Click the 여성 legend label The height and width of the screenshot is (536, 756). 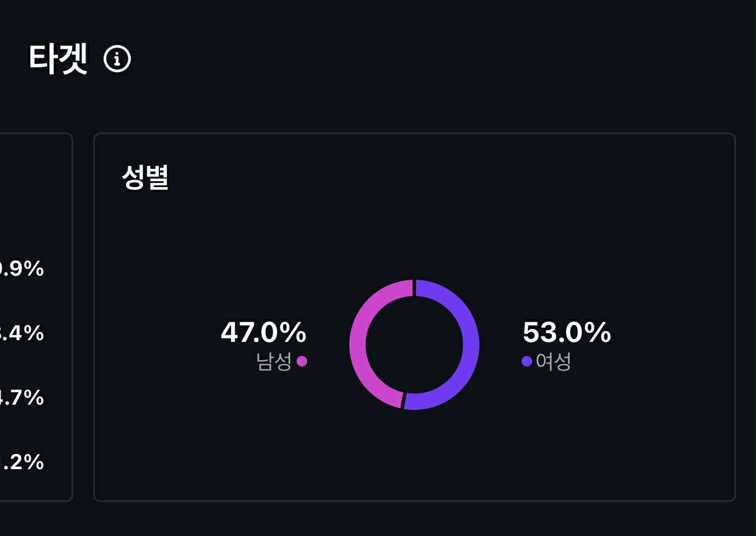point(554,361)
